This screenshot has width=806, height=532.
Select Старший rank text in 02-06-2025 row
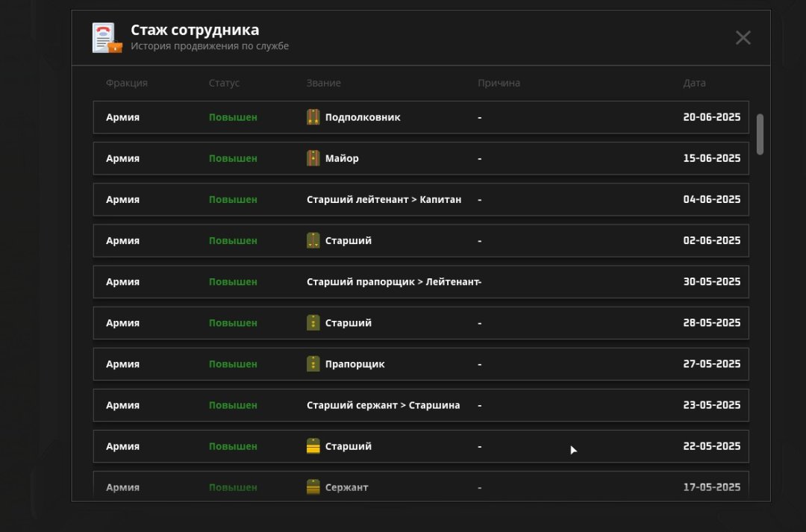coord(349,240)
